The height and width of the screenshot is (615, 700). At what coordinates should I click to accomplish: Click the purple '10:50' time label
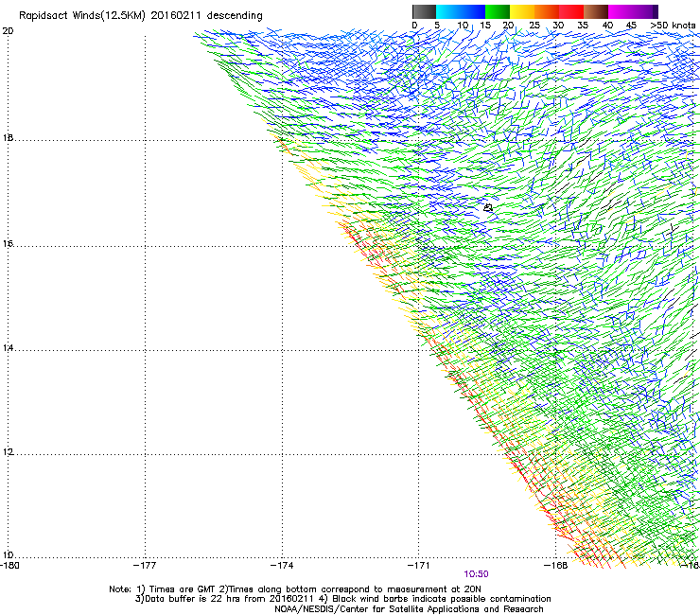pos(476,574)
